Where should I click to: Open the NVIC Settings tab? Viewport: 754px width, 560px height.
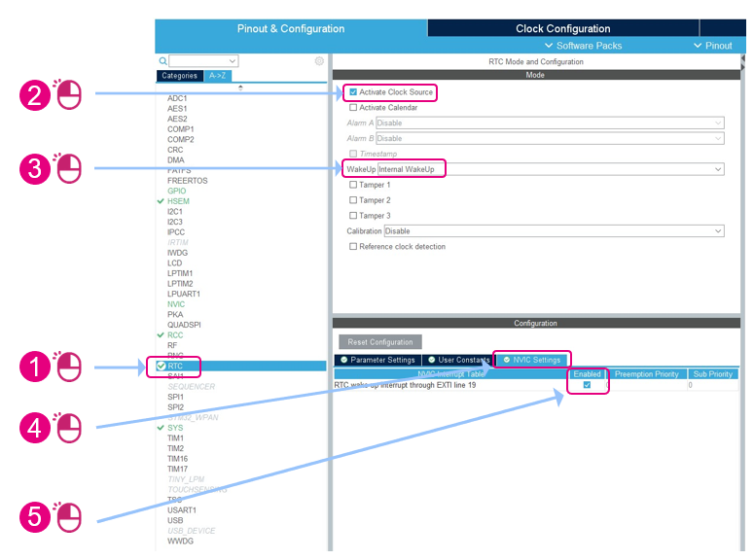pyautogui.click(x=532, y=360)
